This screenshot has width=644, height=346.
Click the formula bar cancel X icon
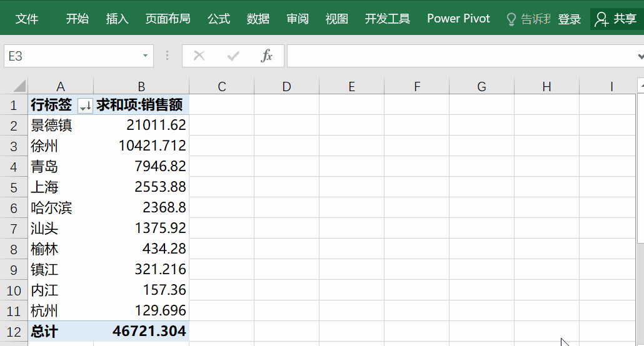199,56
